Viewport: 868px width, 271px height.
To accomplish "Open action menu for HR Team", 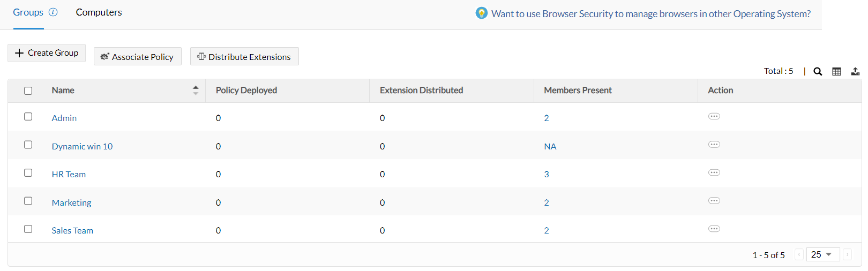I will [714, 172].
